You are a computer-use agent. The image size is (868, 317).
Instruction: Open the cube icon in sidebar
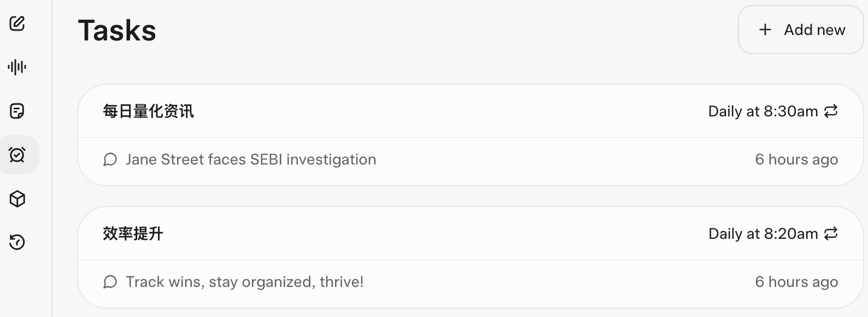point(17,198)
